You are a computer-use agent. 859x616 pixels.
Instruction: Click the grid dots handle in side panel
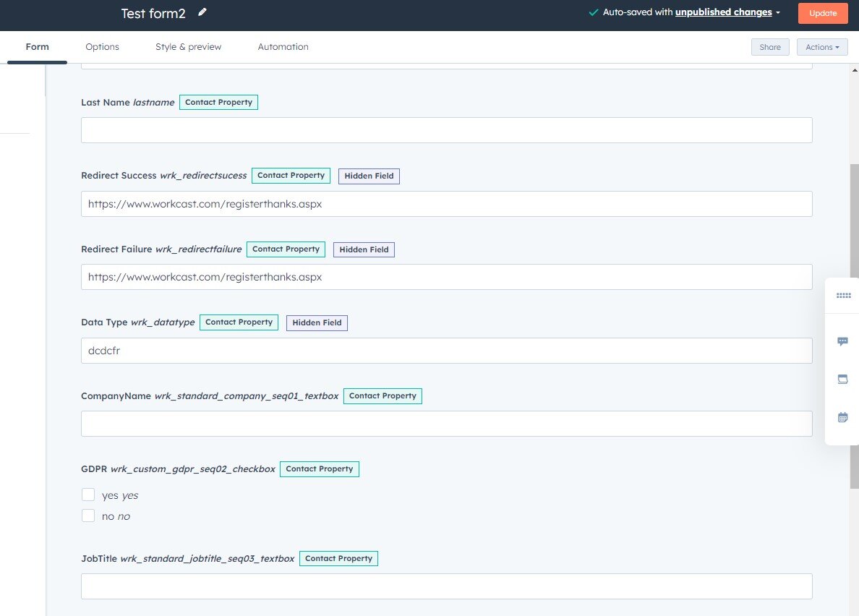click(843, 296)
